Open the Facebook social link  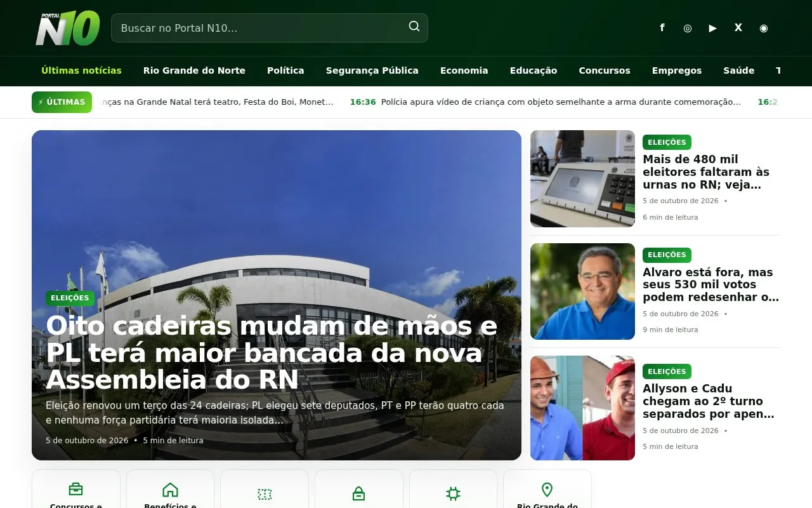(662, 28)
